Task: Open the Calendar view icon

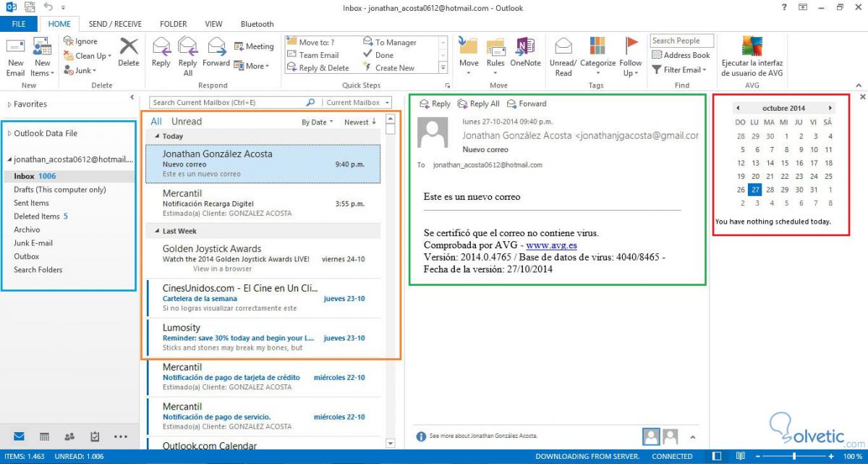Action: pos(44,436)
